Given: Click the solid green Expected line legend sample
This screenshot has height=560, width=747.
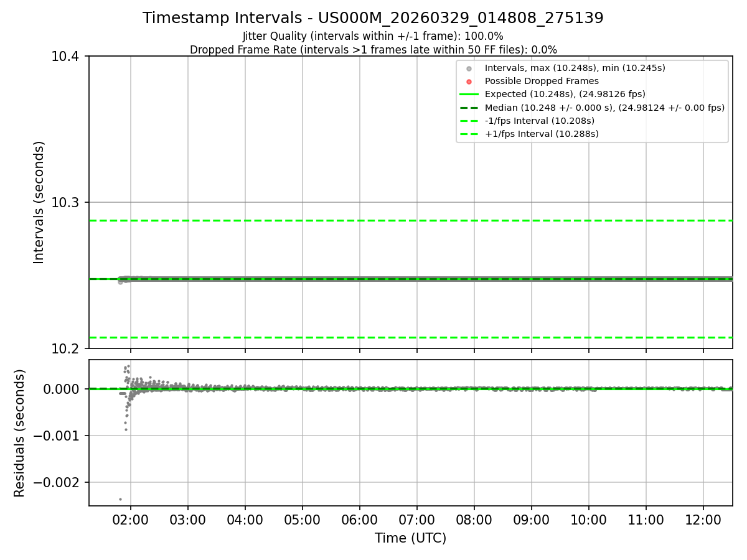Looking at the screenshot, I should point(469,95).
